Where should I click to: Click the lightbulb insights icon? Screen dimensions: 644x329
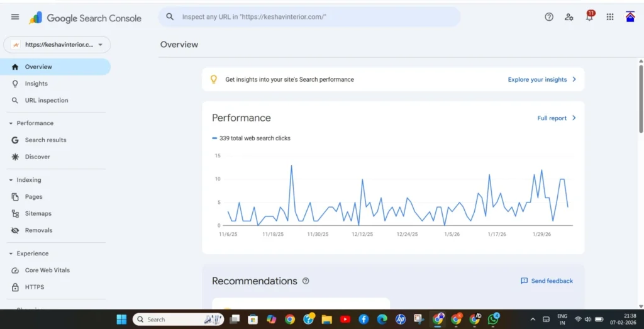214,79
